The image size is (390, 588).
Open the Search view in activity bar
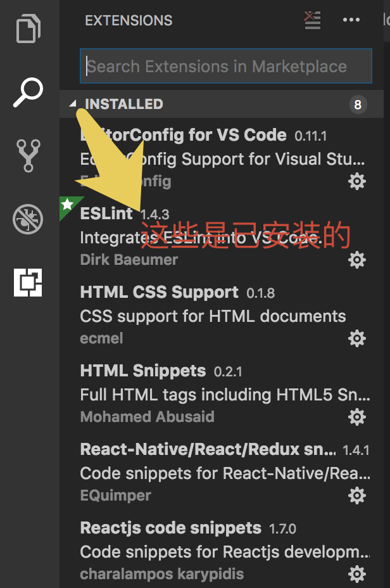[28, 93]
